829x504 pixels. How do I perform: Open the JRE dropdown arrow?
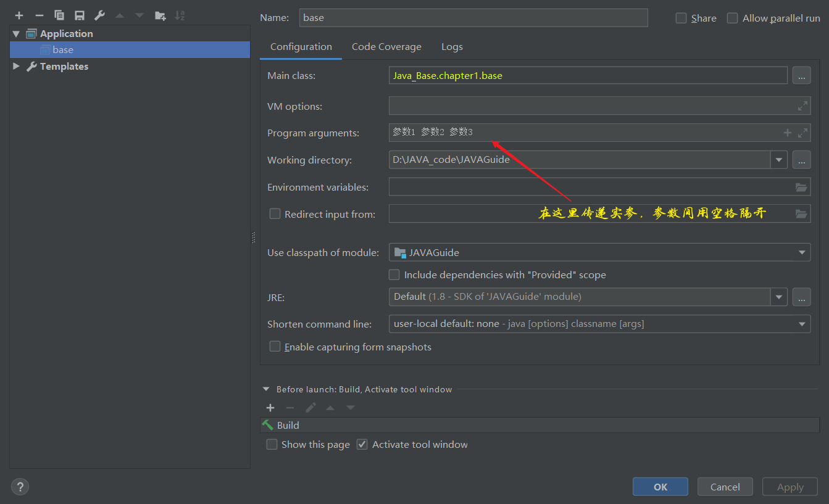(x=779, y=297)
